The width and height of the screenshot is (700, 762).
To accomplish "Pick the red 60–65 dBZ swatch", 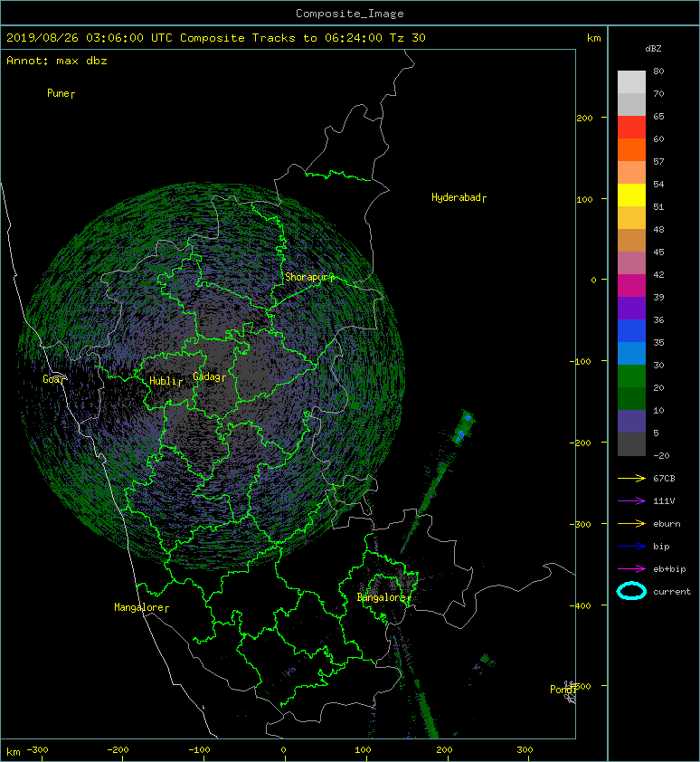I will click(631, 128).
